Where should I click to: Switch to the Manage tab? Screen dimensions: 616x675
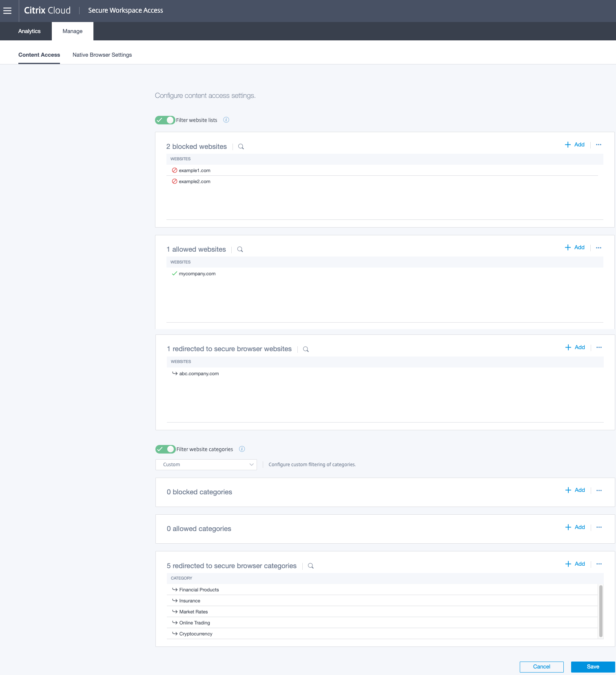(x=73, y=31)
